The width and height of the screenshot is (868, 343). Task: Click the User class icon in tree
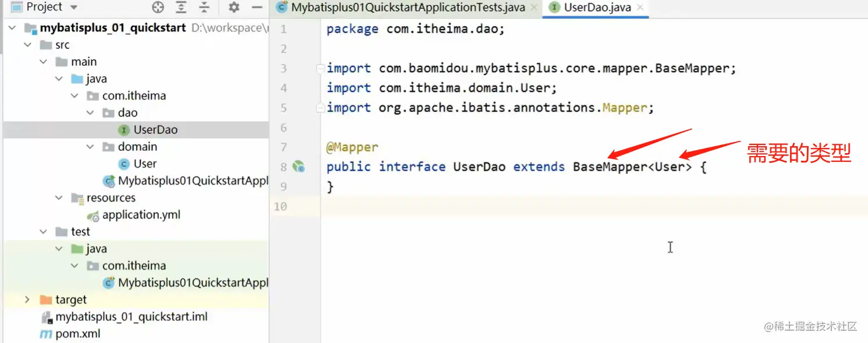coord(124,164)
